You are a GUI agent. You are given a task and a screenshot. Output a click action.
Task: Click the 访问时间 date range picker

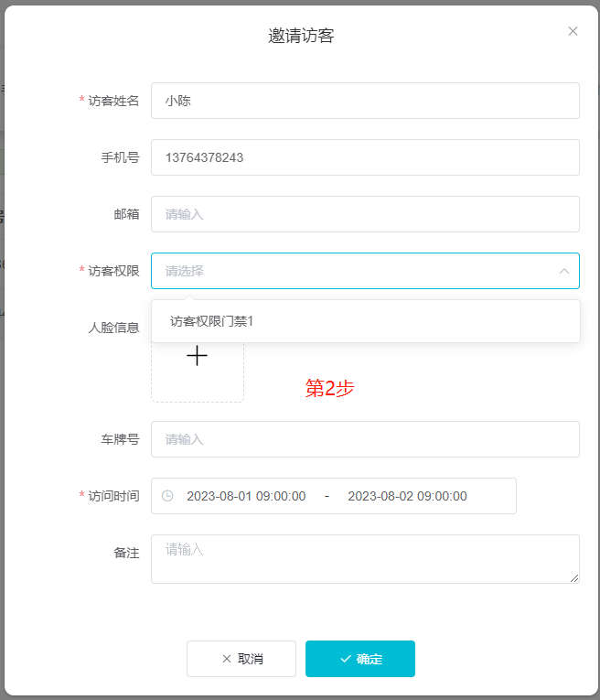pyautogui.click(x=334, y=496)
